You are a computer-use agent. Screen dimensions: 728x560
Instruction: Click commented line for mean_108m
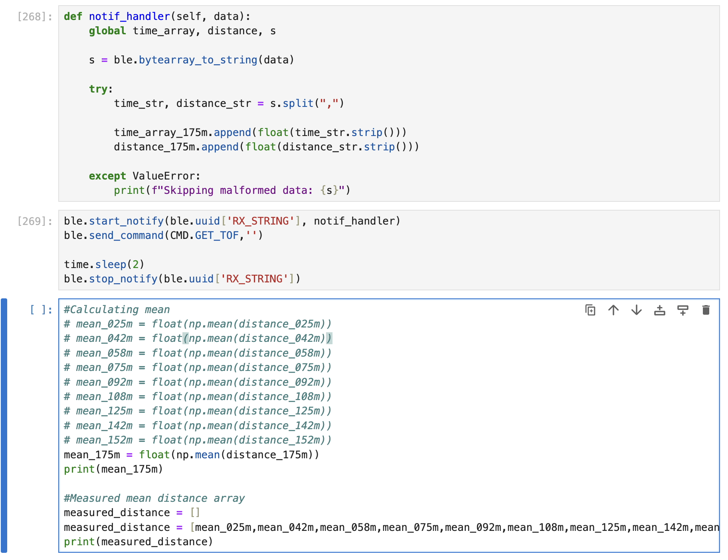click(x=198, y=396)
